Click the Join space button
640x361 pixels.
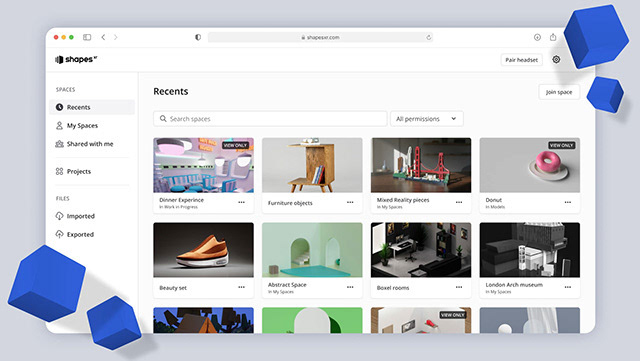559,92
